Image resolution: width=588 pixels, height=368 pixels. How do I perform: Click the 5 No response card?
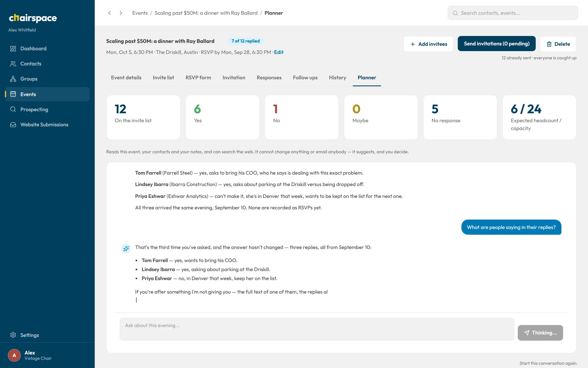[460, 117]
